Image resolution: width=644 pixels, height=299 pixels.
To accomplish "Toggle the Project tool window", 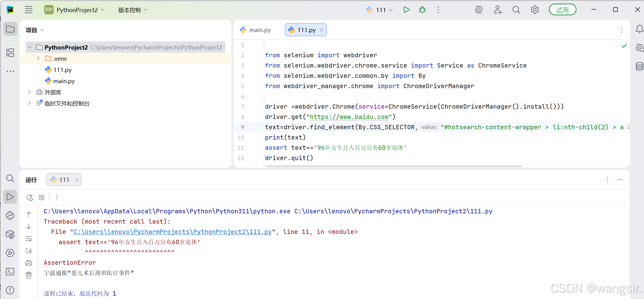I will point(10,29).
